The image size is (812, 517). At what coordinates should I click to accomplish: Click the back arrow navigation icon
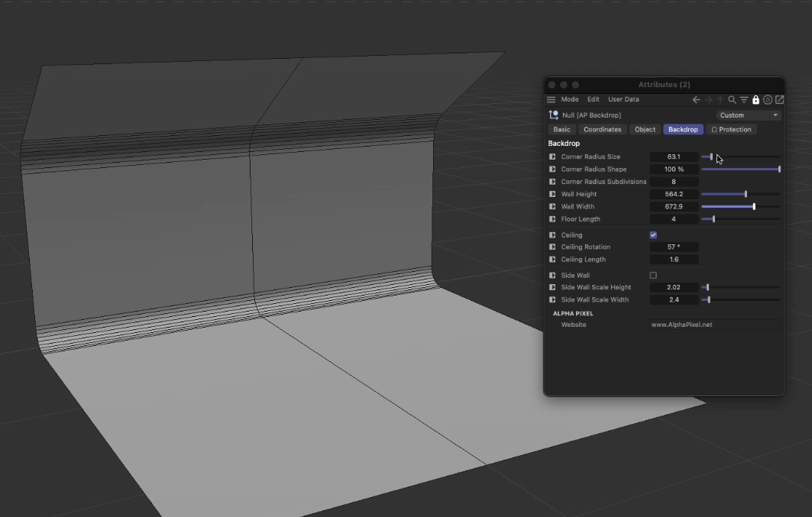(696, 100)
